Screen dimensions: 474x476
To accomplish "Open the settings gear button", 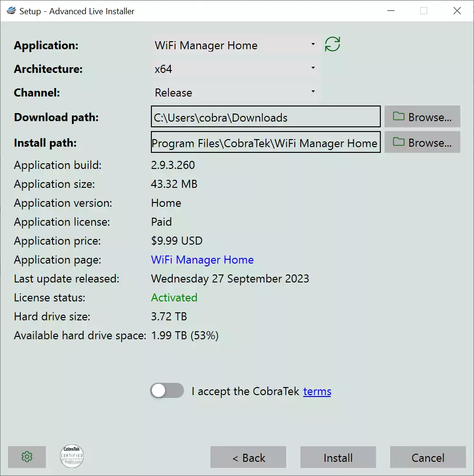I will click(x=27, y=457).
